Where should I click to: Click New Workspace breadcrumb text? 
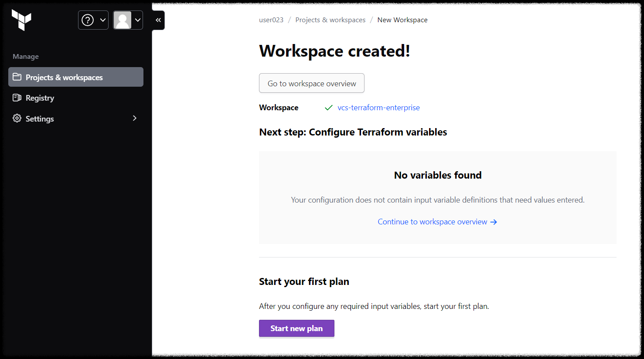(402, 20)
